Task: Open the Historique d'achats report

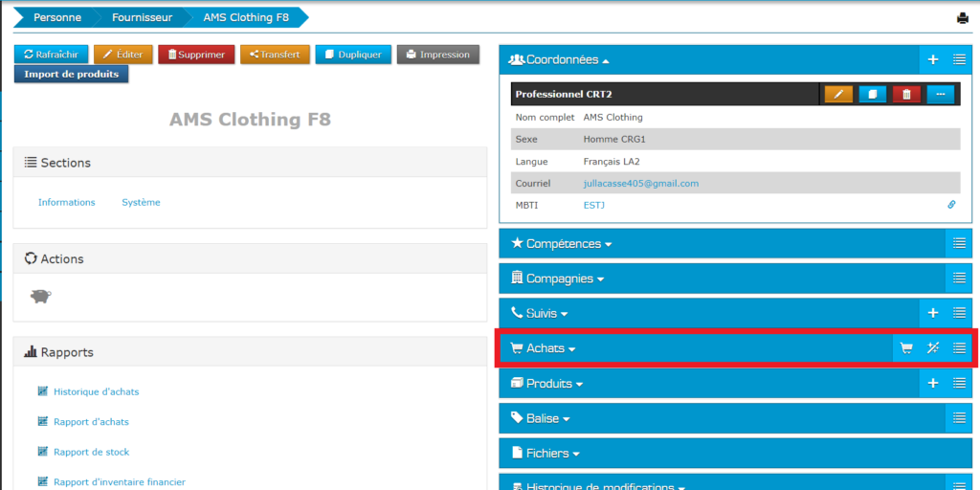Action: 96,391
